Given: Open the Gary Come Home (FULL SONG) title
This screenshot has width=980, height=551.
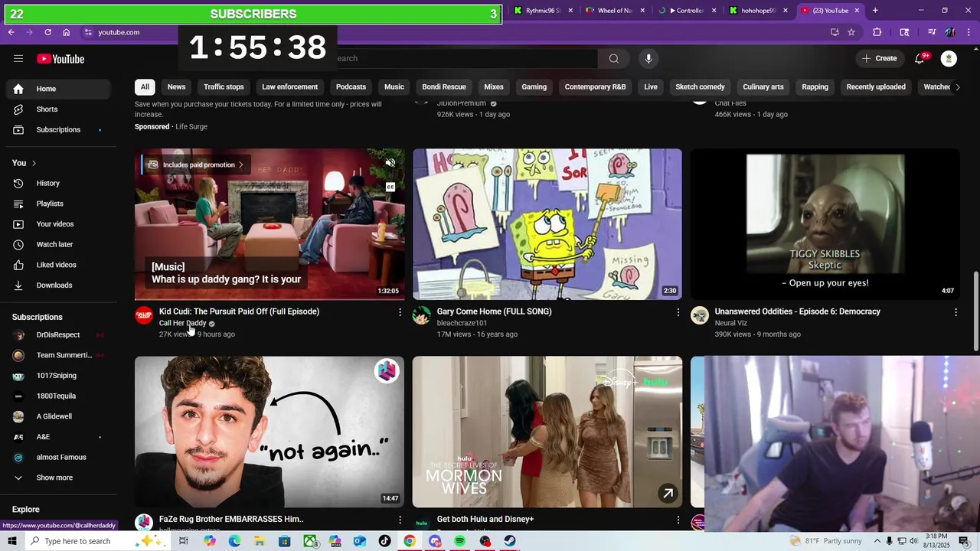Looking at the screenshot, I should [494, 311].
